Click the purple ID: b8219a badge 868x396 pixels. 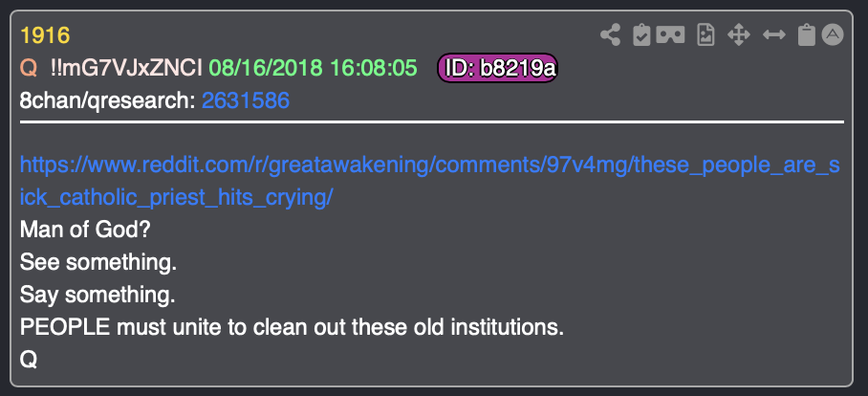497,69
